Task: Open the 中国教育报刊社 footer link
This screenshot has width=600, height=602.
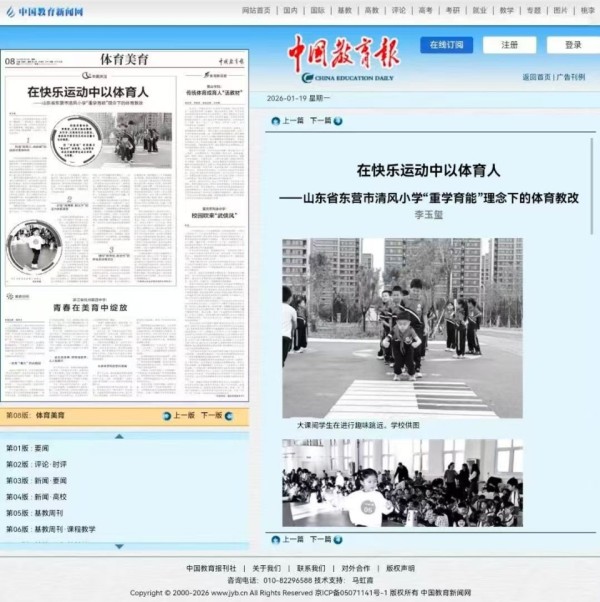Action: pos(211,568)
